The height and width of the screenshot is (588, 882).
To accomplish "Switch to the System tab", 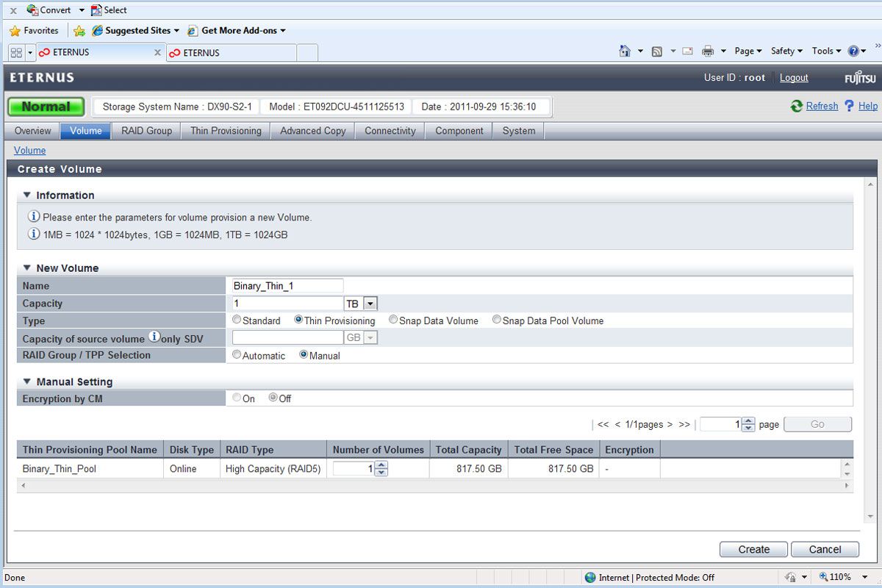I will pos(519,131).
